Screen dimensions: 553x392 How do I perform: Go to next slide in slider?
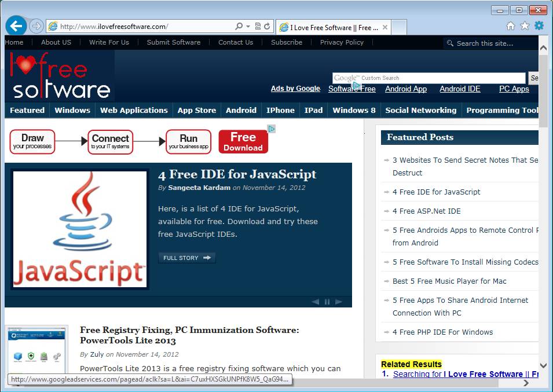tap(339, 302)
